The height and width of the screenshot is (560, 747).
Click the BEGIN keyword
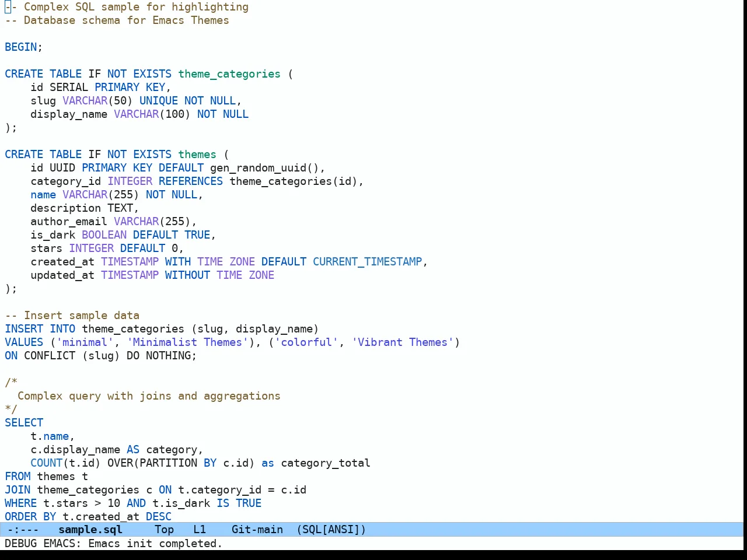(21, 47)
